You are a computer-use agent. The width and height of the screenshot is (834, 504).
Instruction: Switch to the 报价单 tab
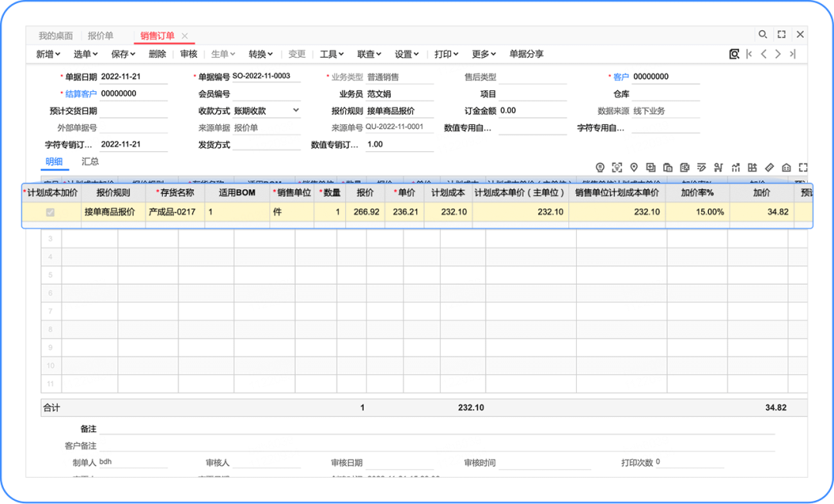100,36
